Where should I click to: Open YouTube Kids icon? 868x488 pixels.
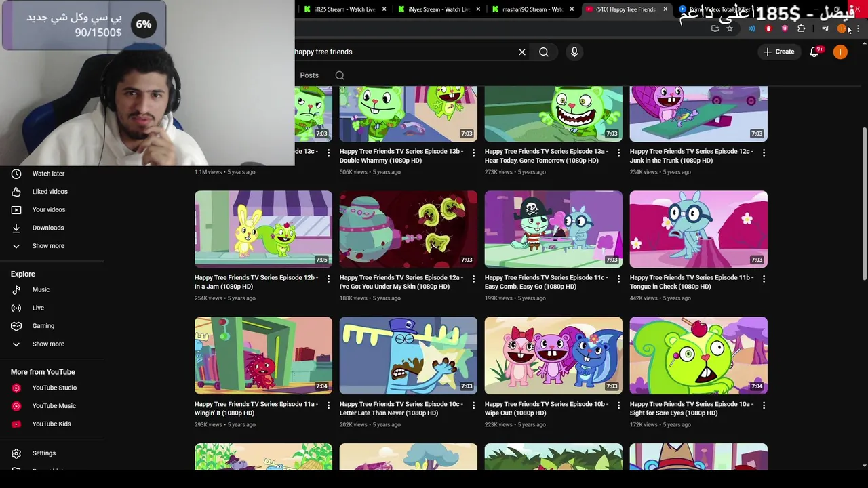16,424
